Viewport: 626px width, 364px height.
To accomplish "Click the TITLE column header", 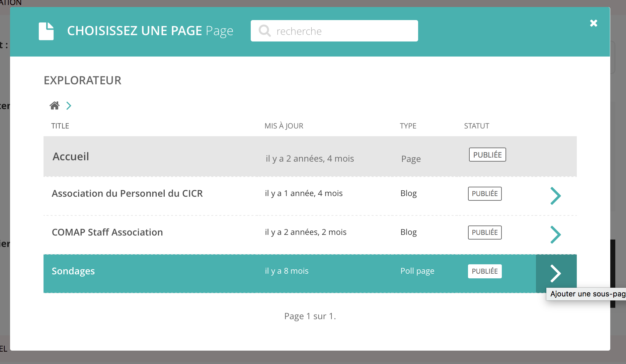I will tap(60, 126).
